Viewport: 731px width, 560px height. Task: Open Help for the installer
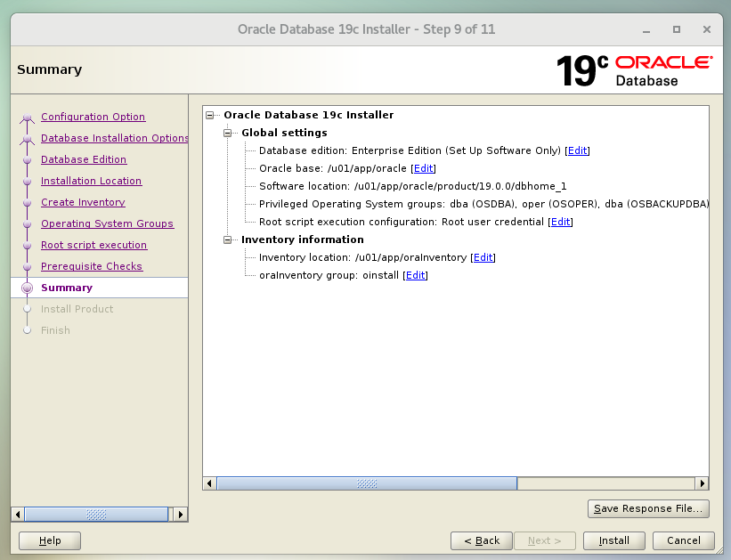pyautogui.click(x=50, y=540)
